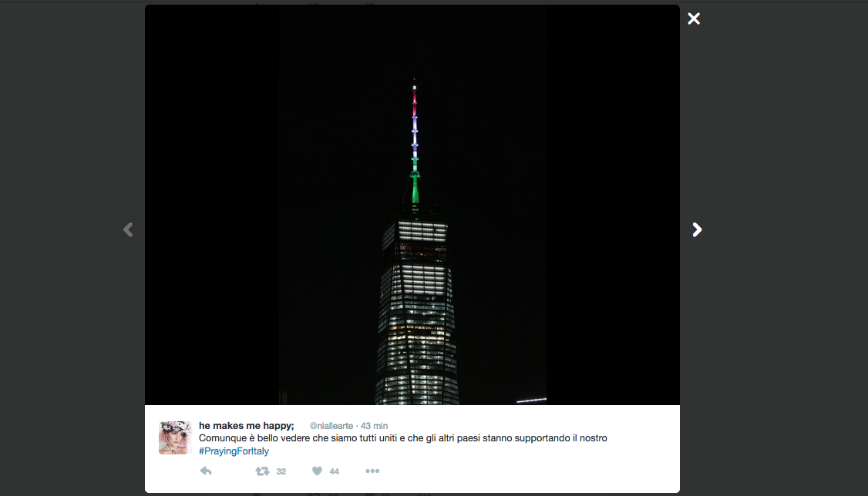Reply to the tweet using the arrow icon
This screenshot has width=868, height=496.
point(206,471)
